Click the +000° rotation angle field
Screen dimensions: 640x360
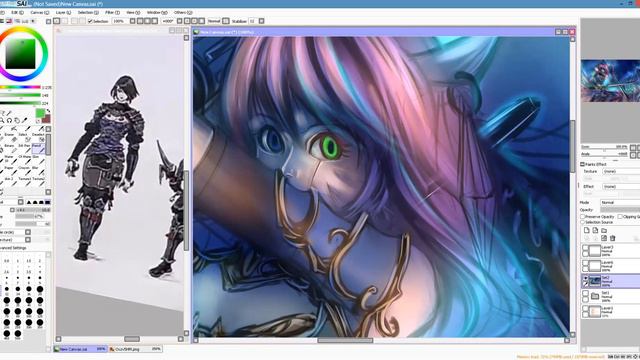tap(168, 21)
